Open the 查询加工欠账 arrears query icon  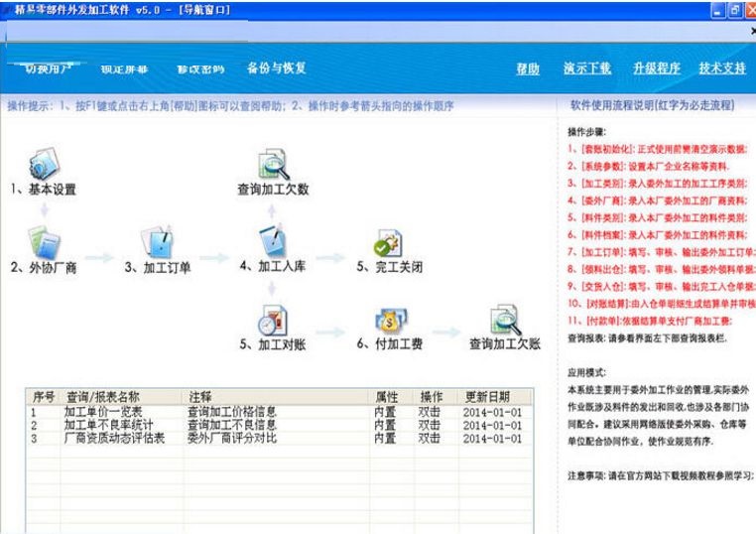pos(505,320)
